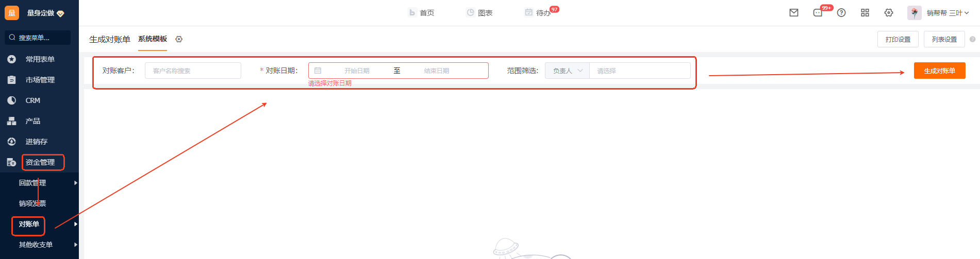The image size is (980, 259).
Task: Expand the 负责人 range filter dropdown
Action: (567, 71)
